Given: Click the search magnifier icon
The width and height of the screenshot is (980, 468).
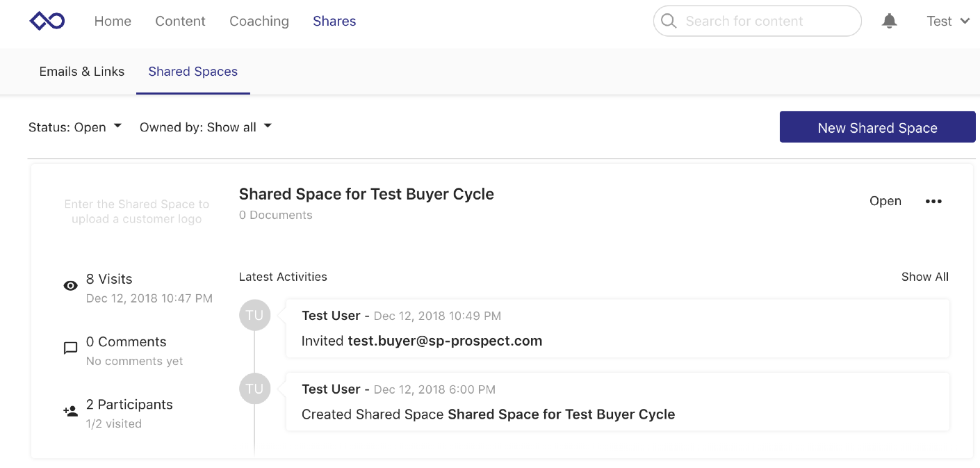Looking at the screenshot, I should [668, 21].
